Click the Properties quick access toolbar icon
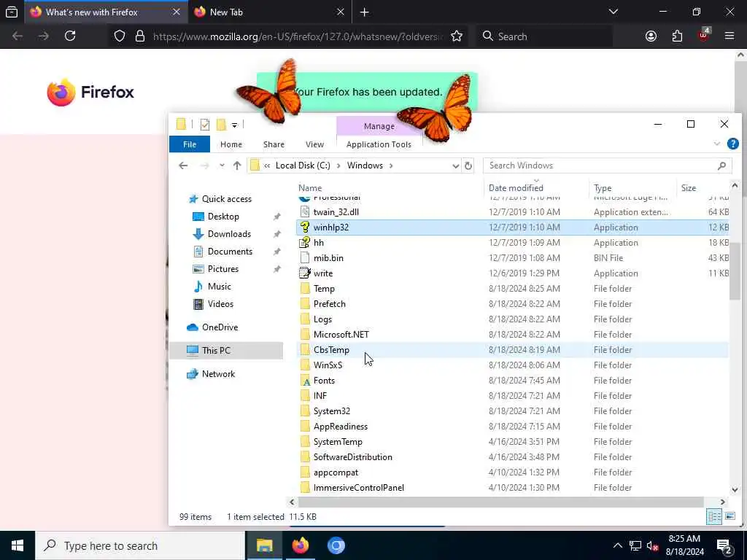747x560 pixels. click(x=205, y=125)
